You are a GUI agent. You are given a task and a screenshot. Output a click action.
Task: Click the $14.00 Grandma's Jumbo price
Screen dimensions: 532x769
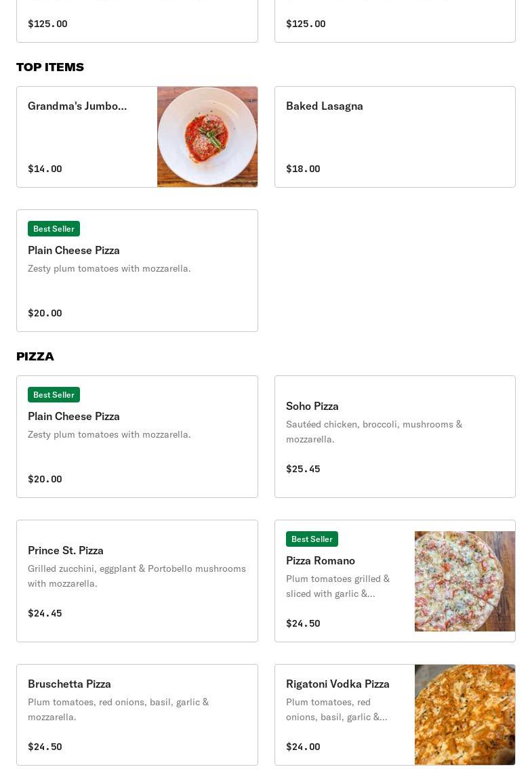coord(45,169)
